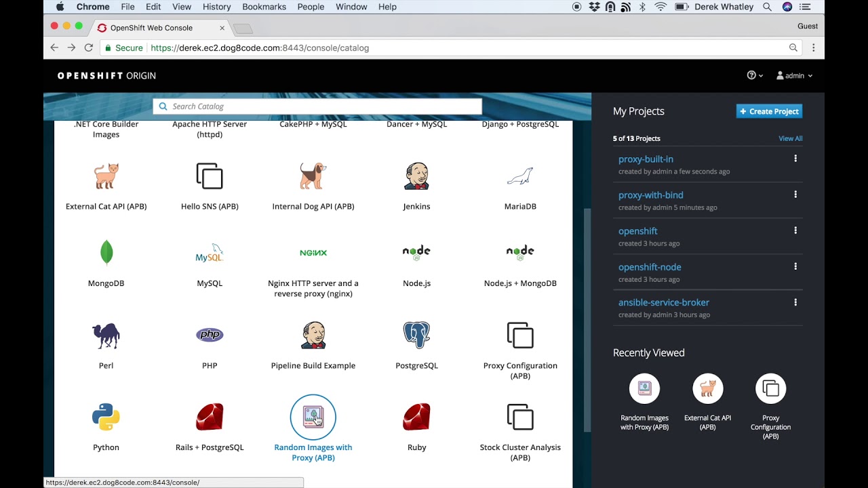The height and width of the screenshot is (488, 868).
Task: Select the Hello SNS (APB) catalog icon
Action: click(x=210, y=176)
